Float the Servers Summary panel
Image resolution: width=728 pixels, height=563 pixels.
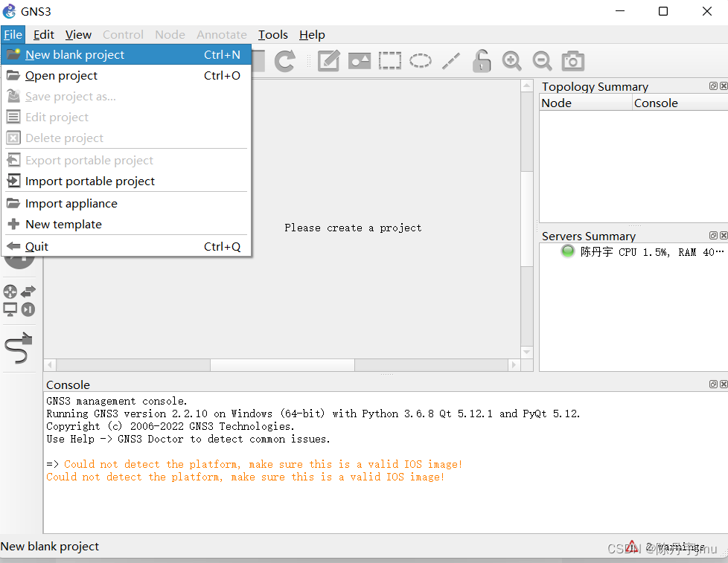point(713,235)
